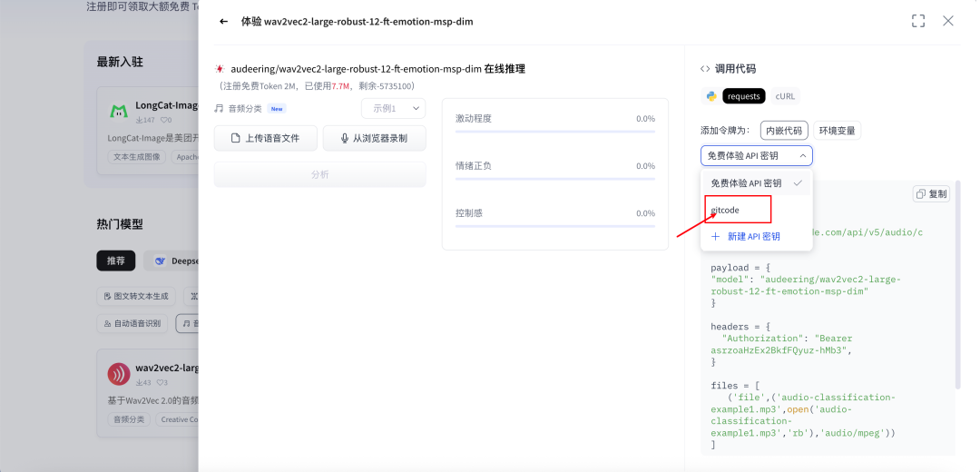Click the Python logo icon
The image size is (980, 472).
pos(711,96)
